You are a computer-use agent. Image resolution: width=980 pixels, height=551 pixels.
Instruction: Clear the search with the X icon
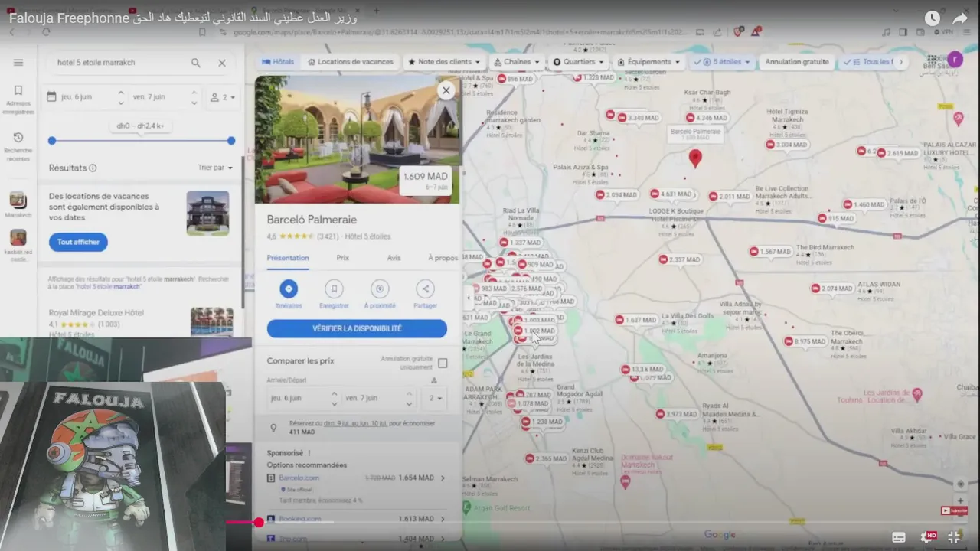pyautogui.click(x=222, y=63)
